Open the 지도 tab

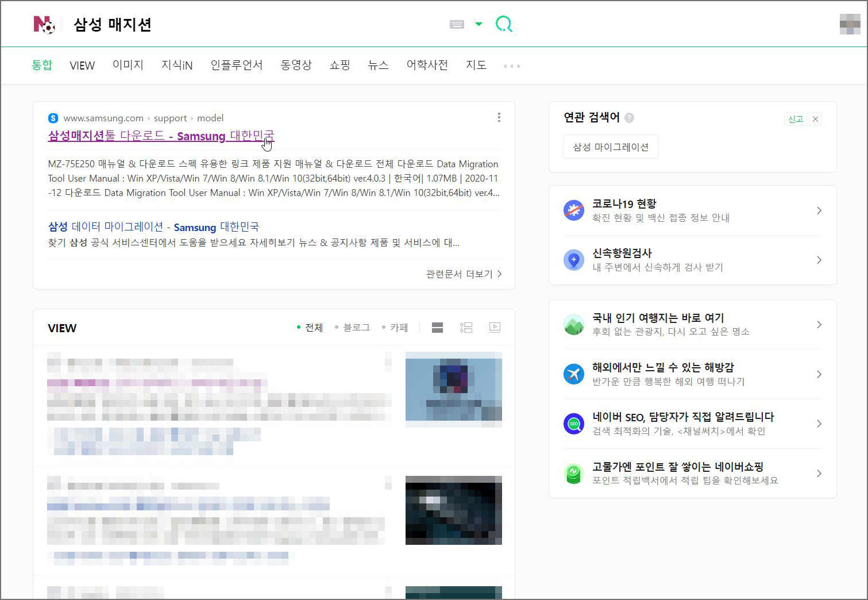click(x=476, y=65)
